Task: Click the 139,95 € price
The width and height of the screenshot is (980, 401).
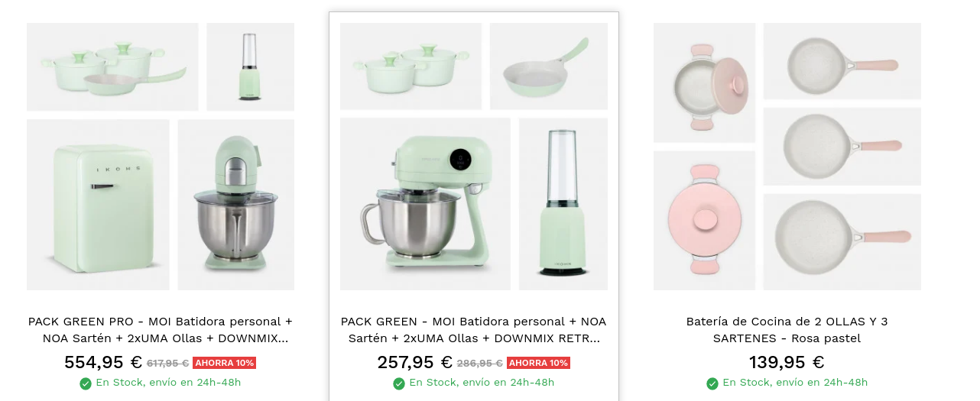Action: (x=787, y=363)
